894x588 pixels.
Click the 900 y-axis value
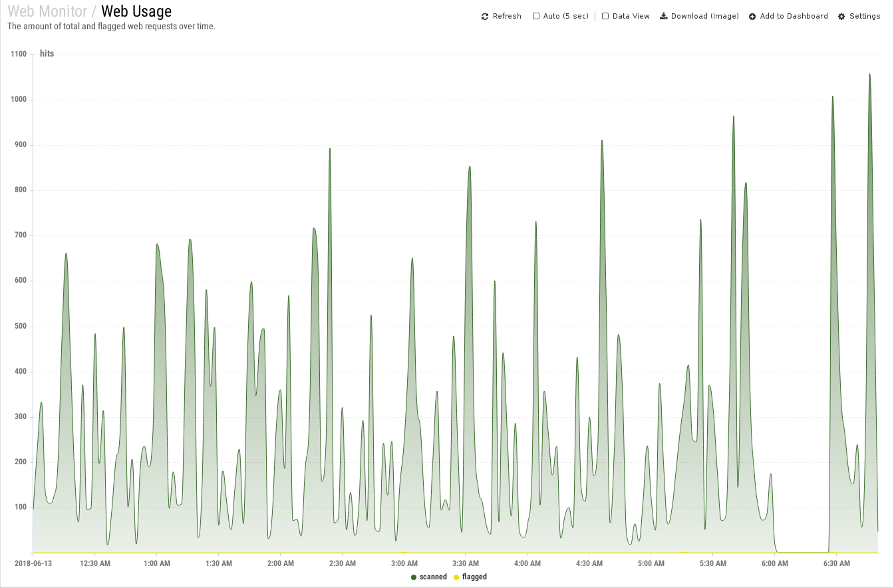click(x=21, y=145)
